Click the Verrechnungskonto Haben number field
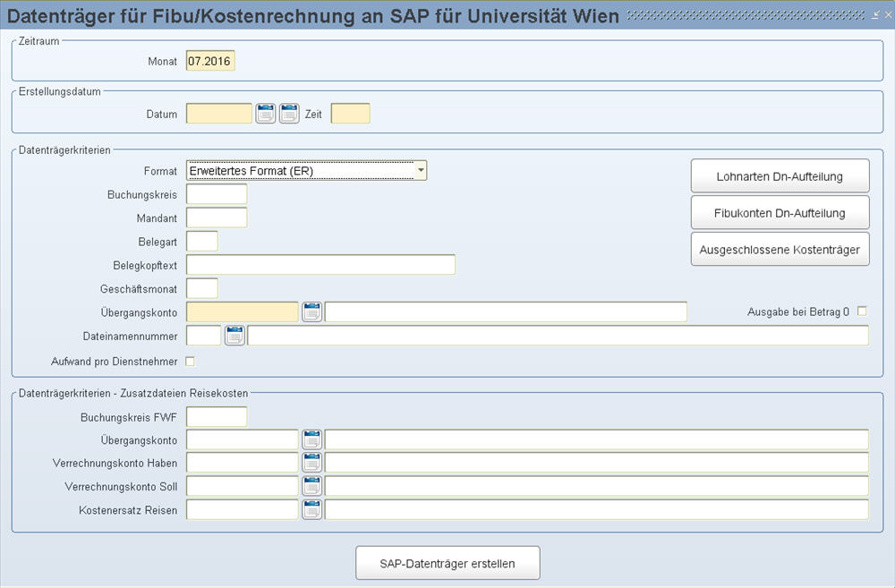Image resolution: width=895 pixels, height=588 pixels. (243, 463)
